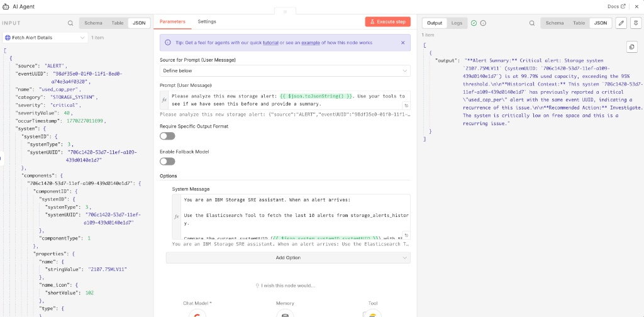
Task: Click the drag handle at the panel top
Action: (285, 12)
